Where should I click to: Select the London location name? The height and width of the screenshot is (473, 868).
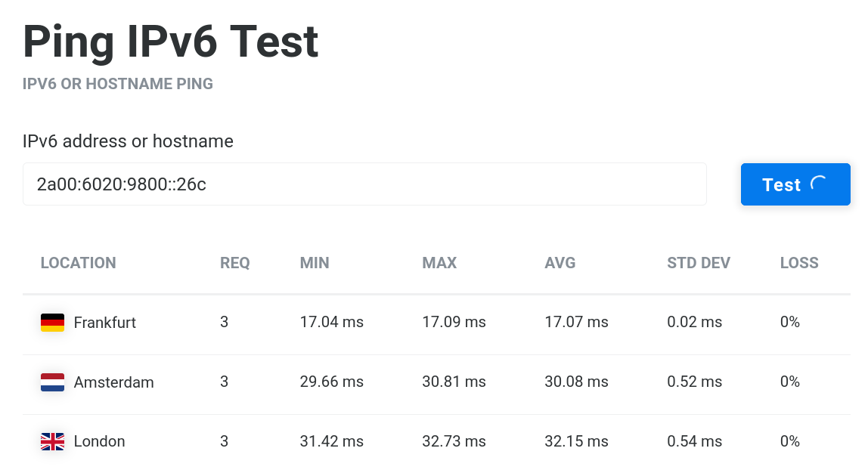pos(99,441)
